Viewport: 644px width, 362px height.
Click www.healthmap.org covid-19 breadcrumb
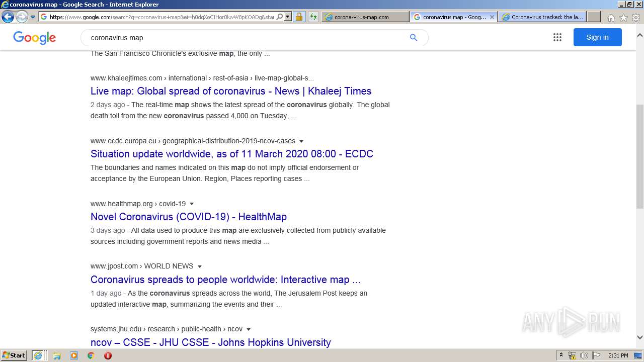click(x=138, y=204)
